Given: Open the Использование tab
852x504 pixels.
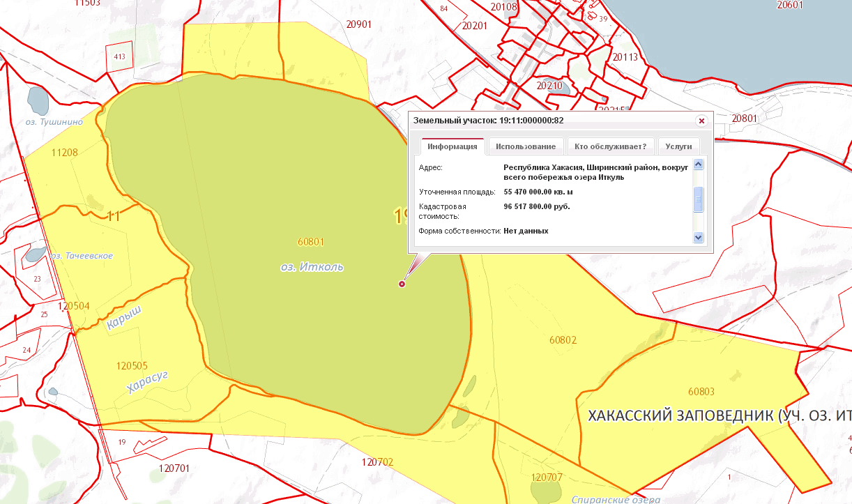Looking at the screenshot, I should pyautogui.click(x=526, y=146).
